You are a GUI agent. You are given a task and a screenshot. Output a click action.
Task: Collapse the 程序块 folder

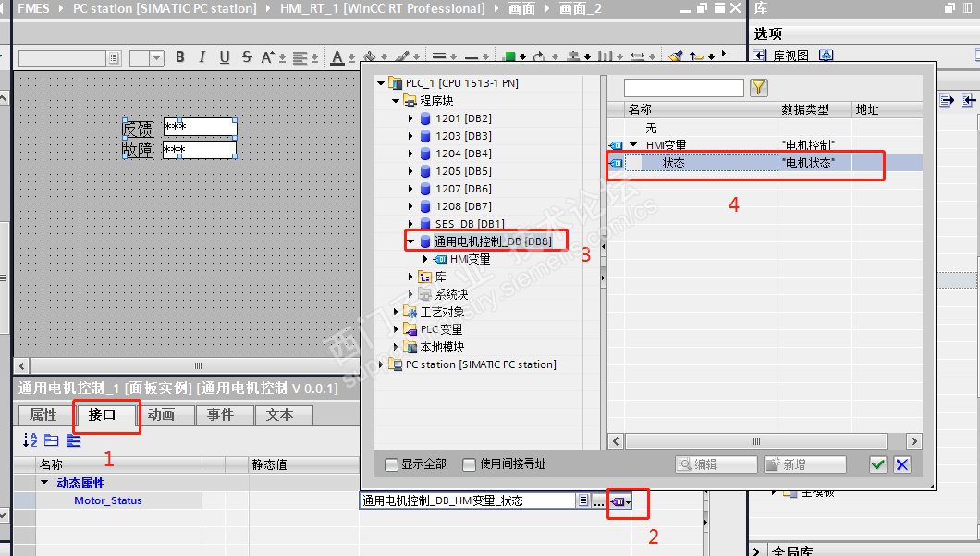(x=396, y=101)
